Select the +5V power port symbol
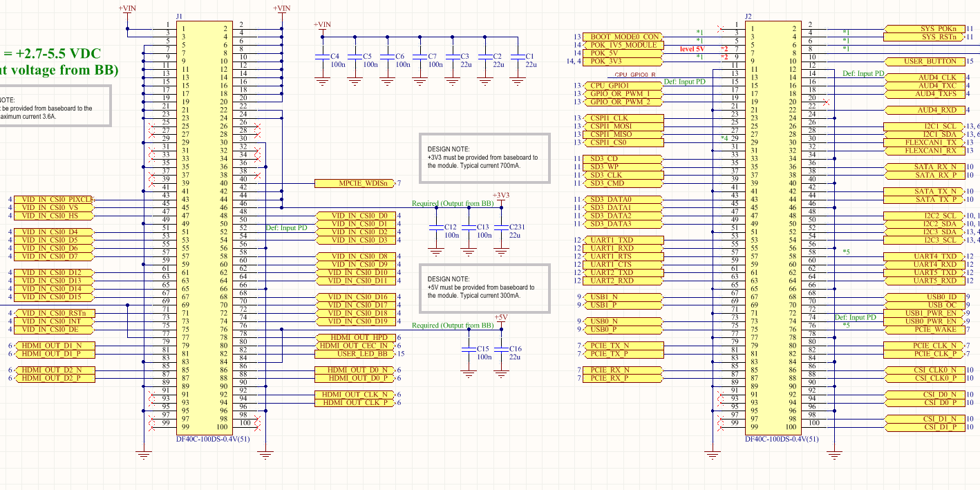 click(x=500, y=319)
